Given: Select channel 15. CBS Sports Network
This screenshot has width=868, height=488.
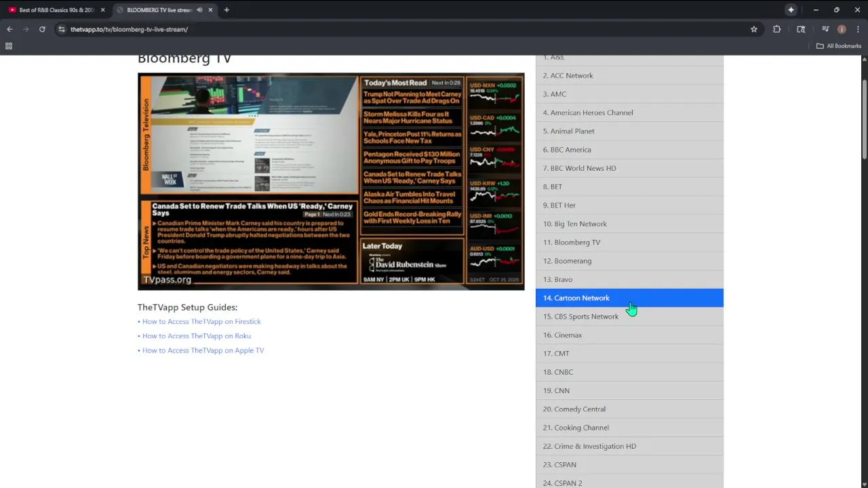Looking at the screenshot, I should click(x=629, y=317).
